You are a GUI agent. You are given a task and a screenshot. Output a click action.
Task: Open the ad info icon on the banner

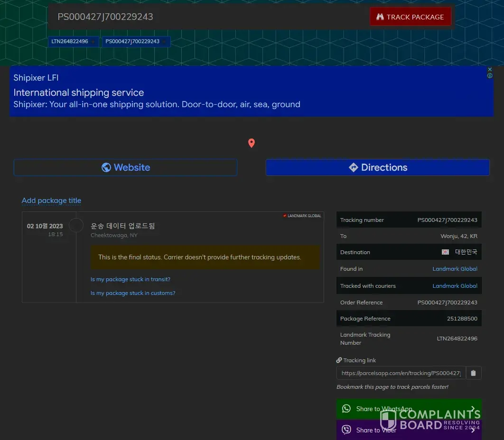pos(490,76)
